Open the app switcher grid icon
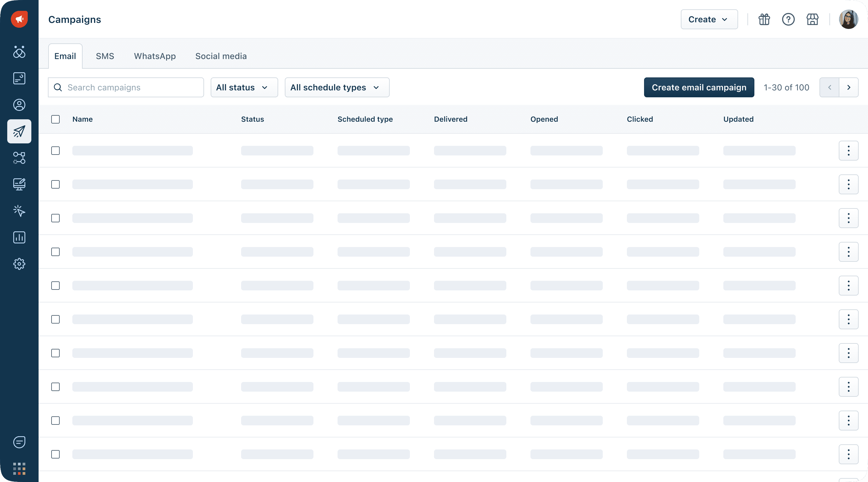 pyautogui.click(x=19, y=468)
